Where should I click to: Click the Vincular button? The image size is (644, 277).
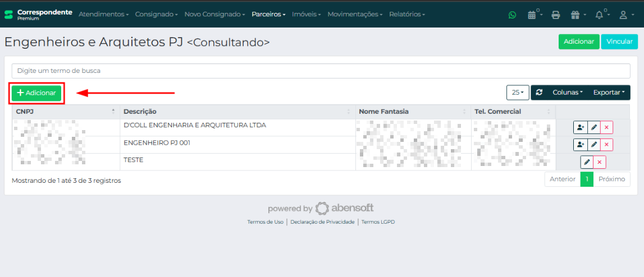pyautogui.click(x=619, y=41)
